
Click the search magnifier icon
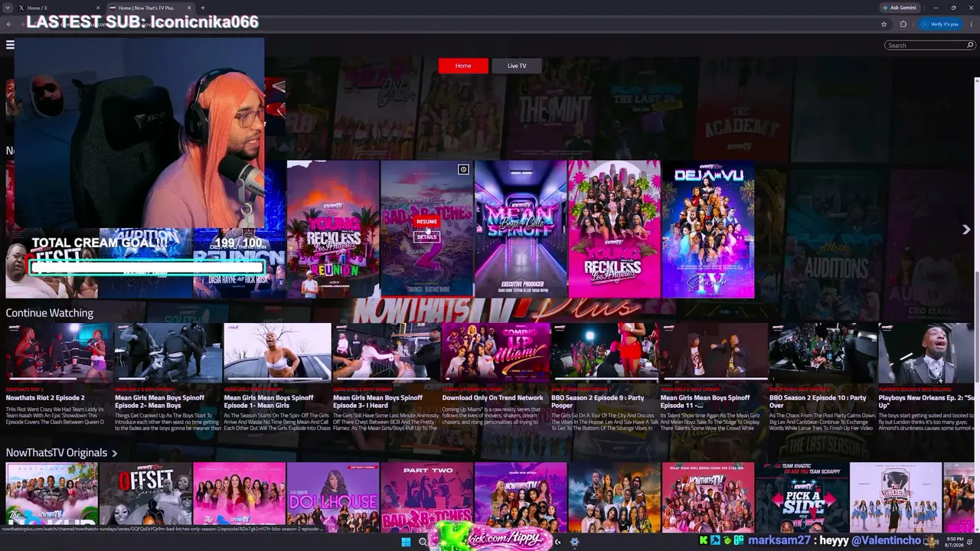point(970,45)
